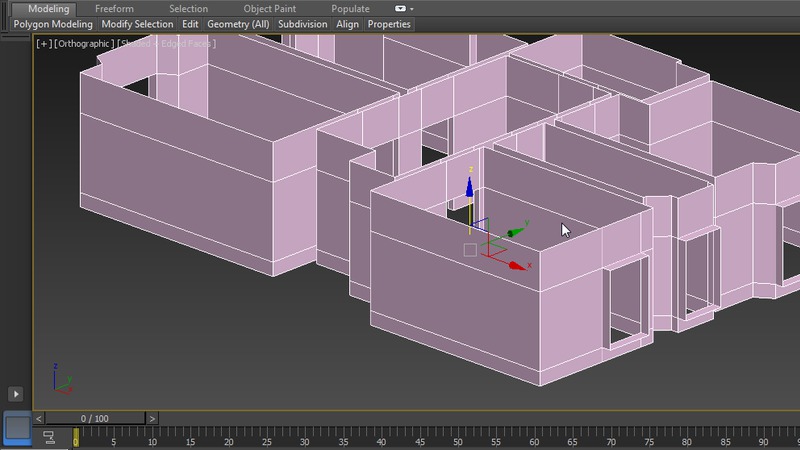Open the Subdivision ribbon panel
This screenshot has height=450, width=800.
301,24
